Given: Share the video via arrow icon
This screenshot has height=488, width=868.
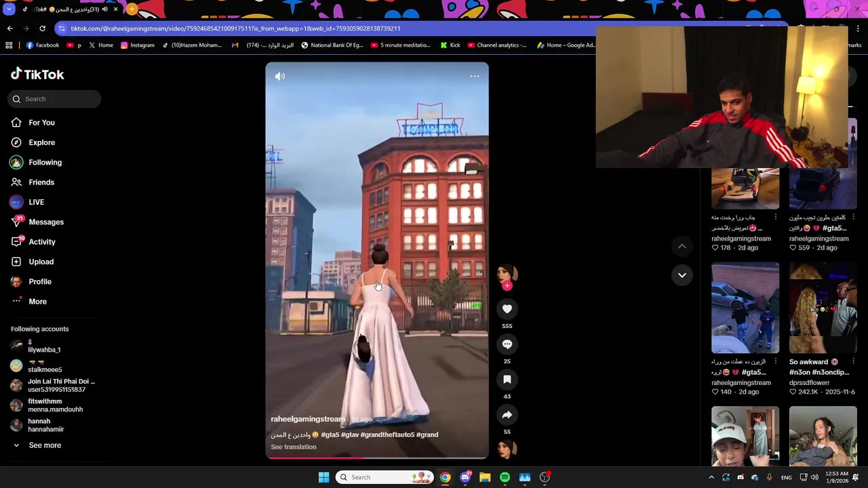Looking at the screenshot, I should point(507,415).
